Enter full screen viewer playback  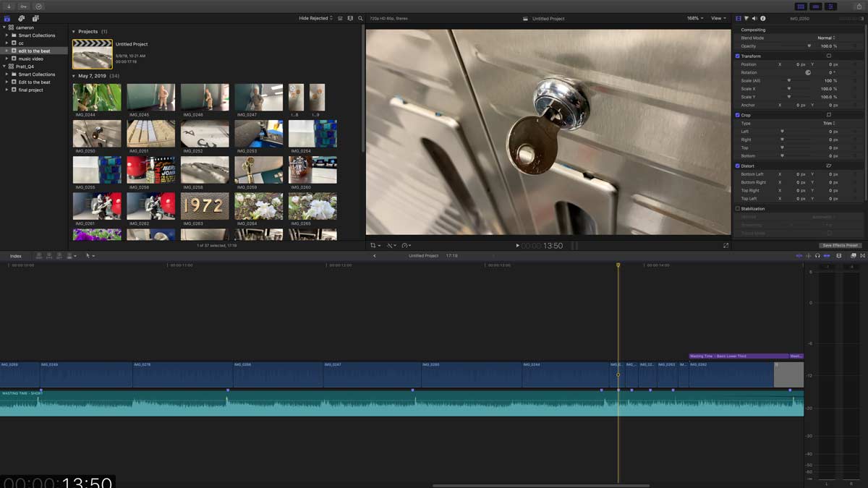click(726, 246)
